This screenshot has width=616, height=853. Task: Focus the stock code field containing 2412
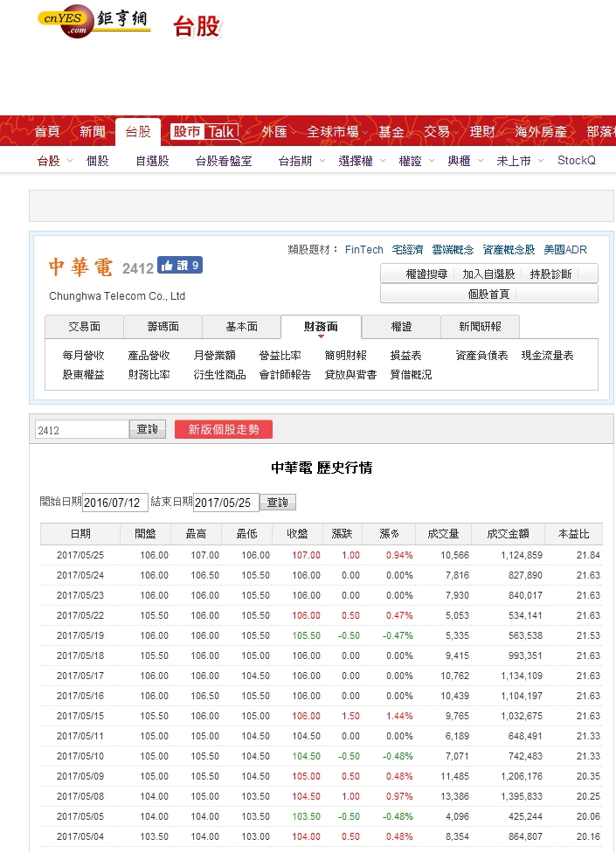82,430
